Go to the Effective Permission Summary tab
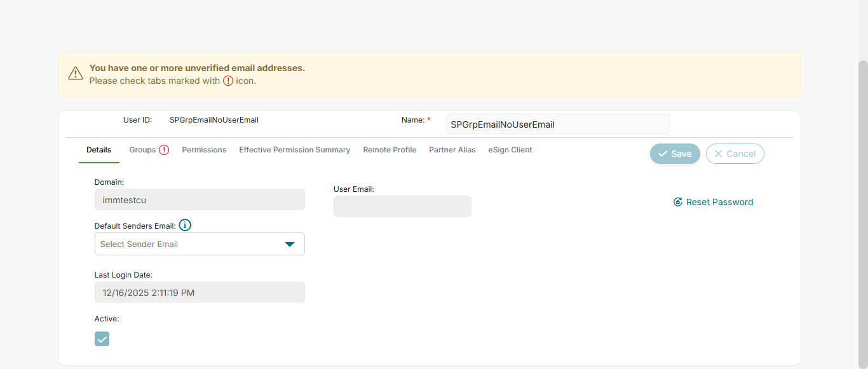868x369 pixels. point(294,150)
